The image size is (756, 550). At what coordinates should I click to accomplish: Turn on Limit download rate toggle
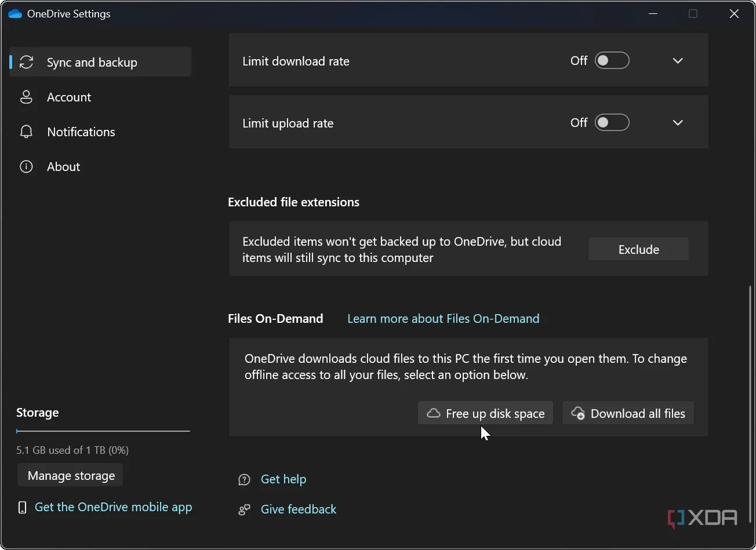pyautogui.click(x=612, y=60)
